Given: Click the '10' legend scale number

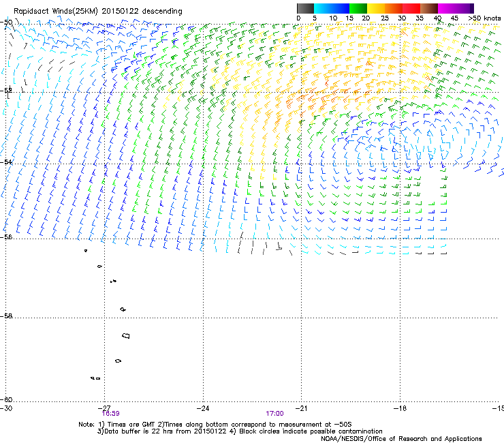Looking at the screenshot, I should (333, 18).
